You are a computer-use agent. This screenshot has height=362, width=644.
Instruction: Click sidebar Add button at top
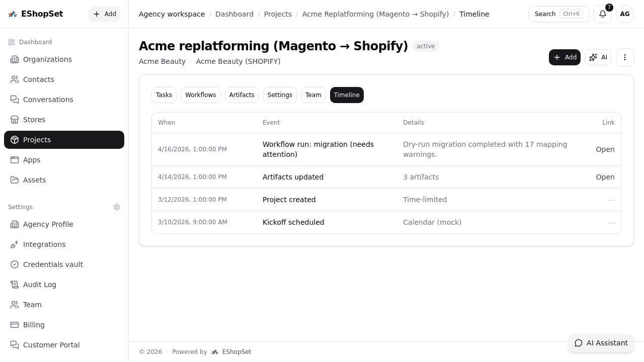click(x=104, y=14)
